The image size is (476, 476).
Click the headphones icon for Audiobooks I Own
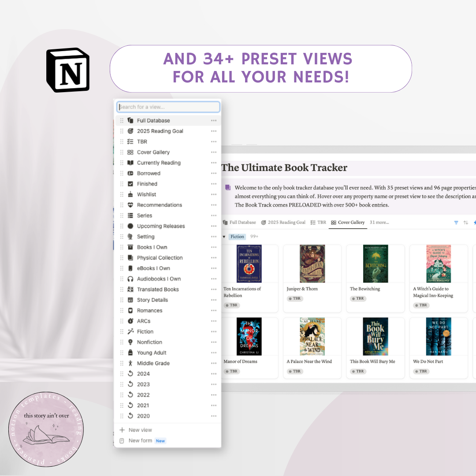pyautogui.click(x=130, y=279)
